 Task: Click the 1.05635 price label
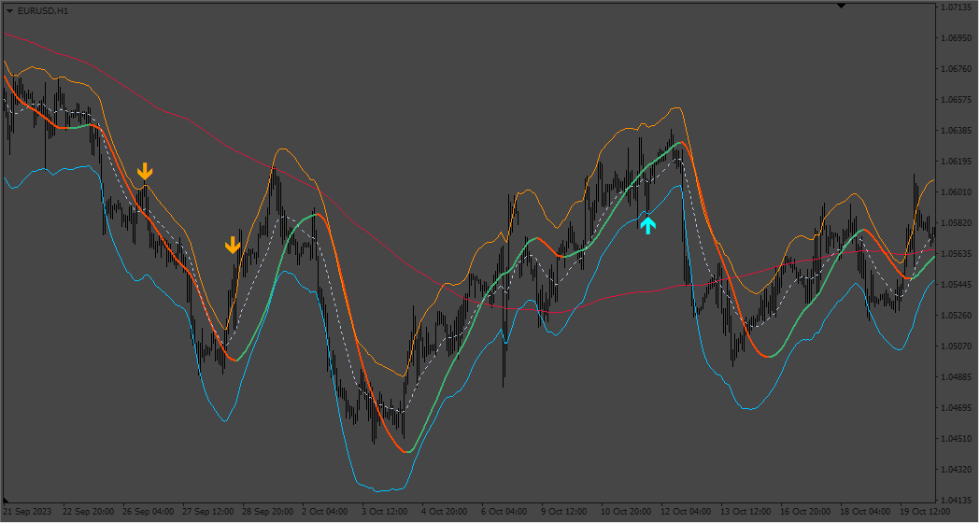[957, 254]
